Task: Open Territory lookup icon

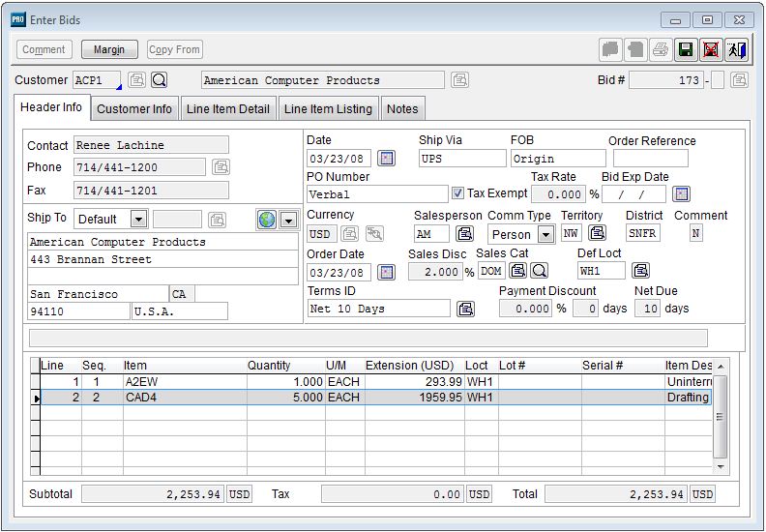Action: coord(597,233)
